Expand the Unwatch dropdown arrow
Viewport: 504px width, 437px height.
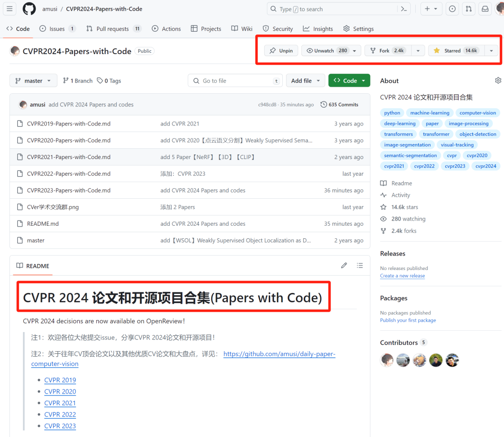(355, 51)
